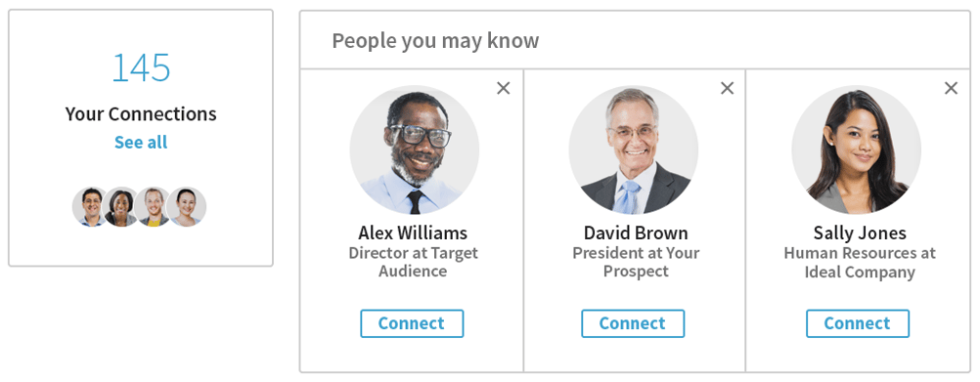Click the rightmost small connection avatar
The image size is (980, 382).
point(187,206)
